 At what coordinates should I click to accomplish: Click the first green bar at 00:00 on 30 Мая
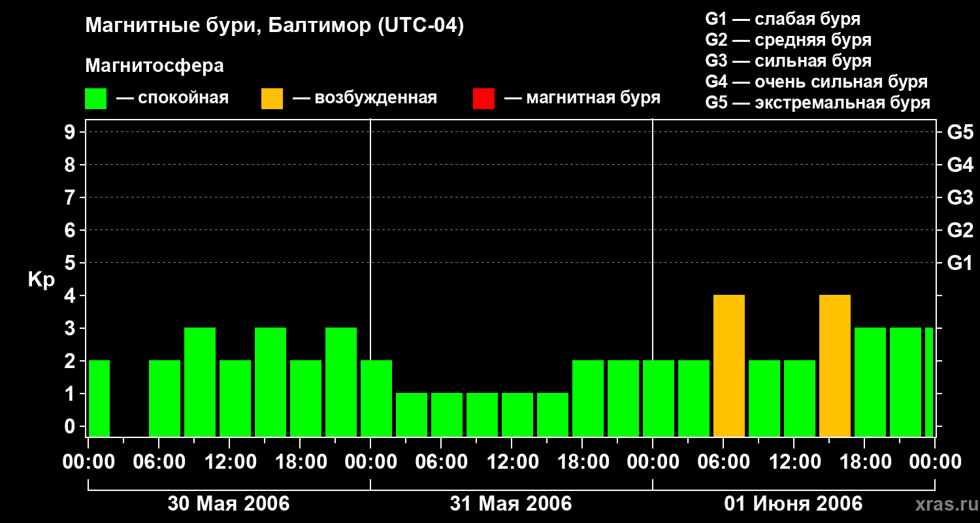99,399
